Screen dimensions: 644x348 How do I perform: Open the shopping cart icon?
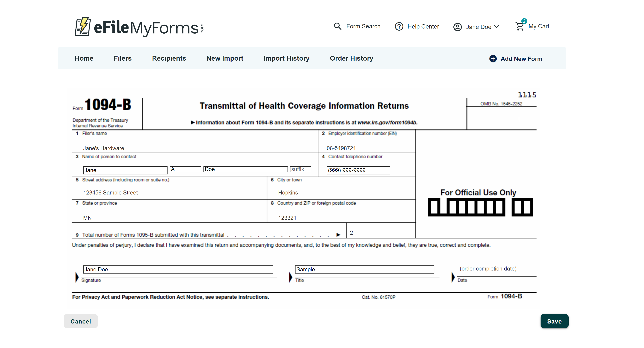pyautogui.click(x=519, y=27)
